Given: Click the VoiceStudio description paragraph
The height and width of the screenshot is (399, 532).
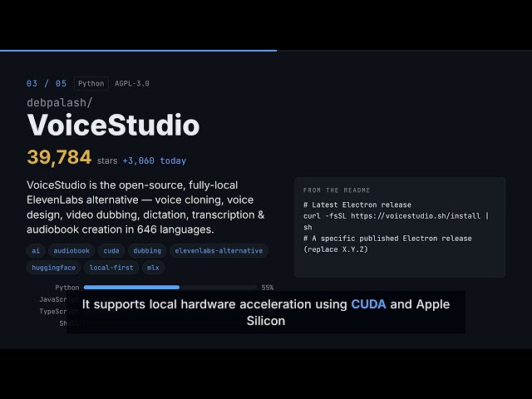Looking at the screenshot, I should click(x=145, y=207).
